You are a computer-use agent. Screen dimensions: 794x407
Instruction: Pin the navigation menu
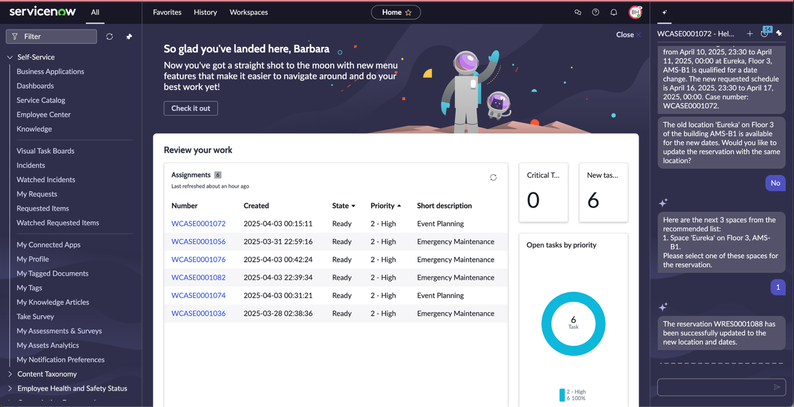point(129,36)
